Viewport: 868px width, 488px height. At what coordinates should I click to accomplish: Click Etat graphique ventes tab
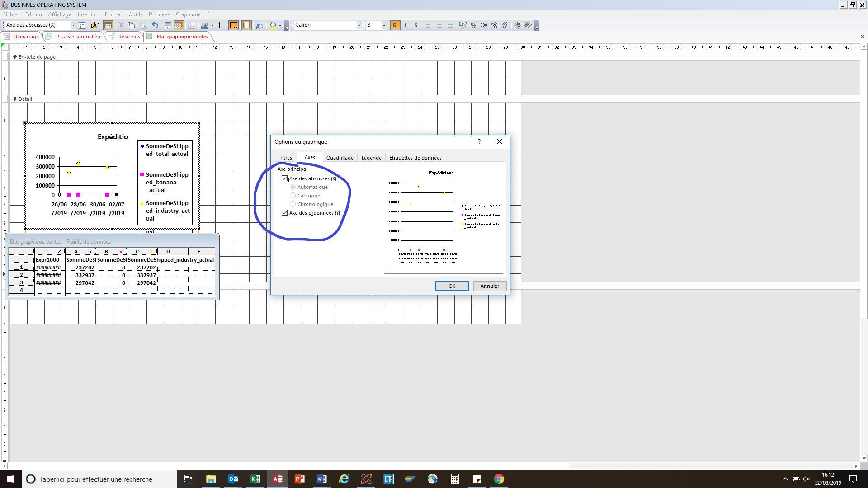tap(182, 37)
